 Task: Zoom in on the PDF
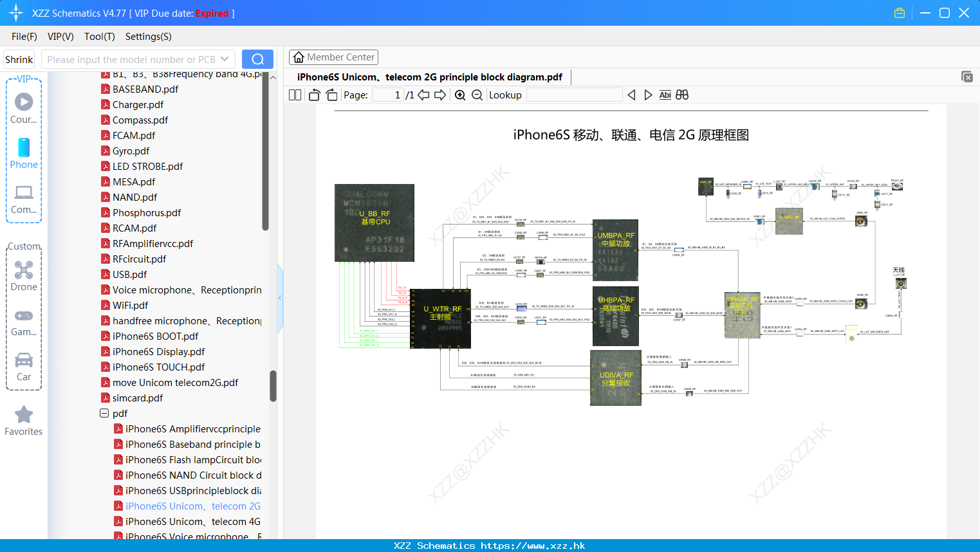(460, 95)
